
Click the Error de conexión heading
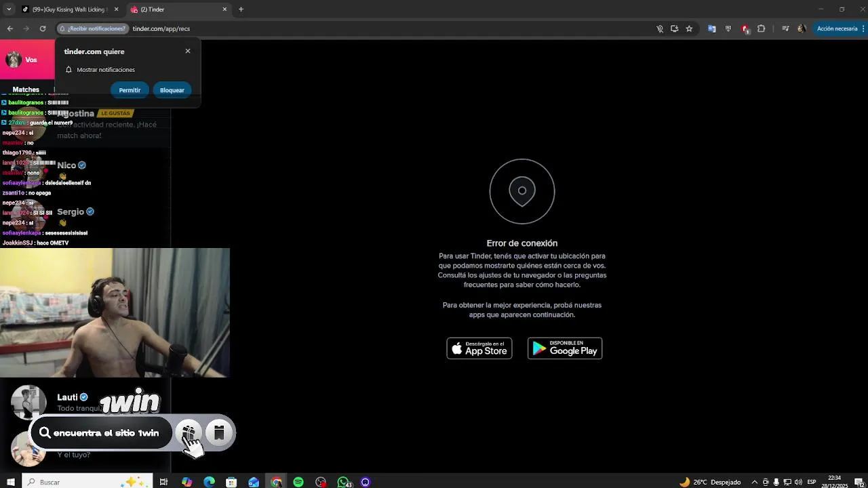tap(522, 243)
